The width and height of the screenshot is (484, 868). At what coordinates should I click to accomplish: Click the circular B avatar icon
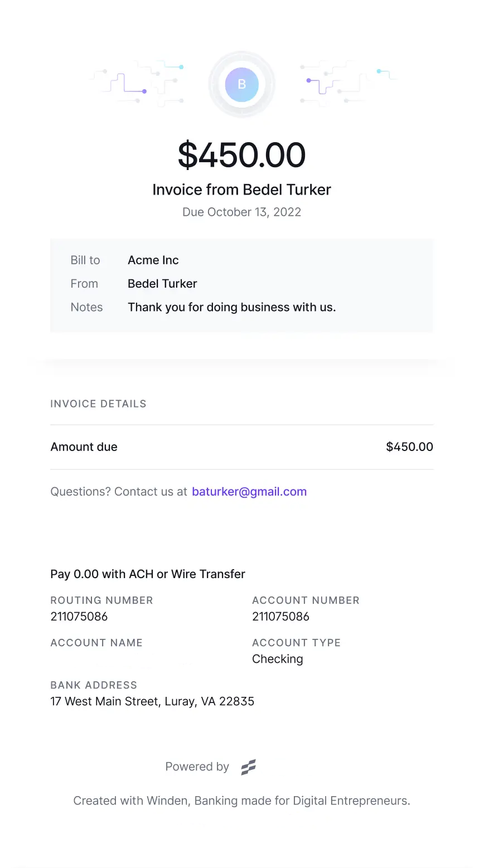[x=241, y=85]
